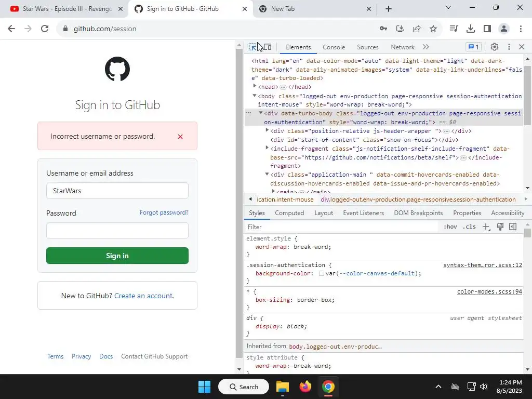This screenshot has height=399, width=532.
Task: Collapse the body element node
Action: (x=255, y=96)
